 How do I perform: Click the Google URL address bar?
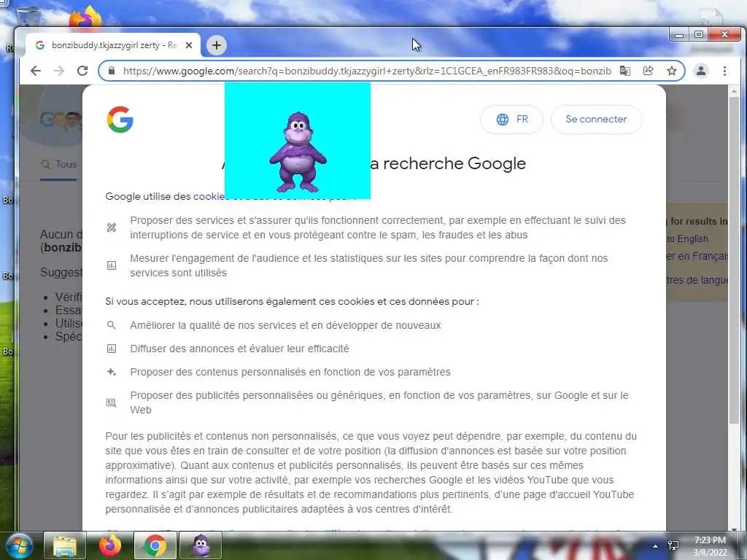(x=367, y=71)
